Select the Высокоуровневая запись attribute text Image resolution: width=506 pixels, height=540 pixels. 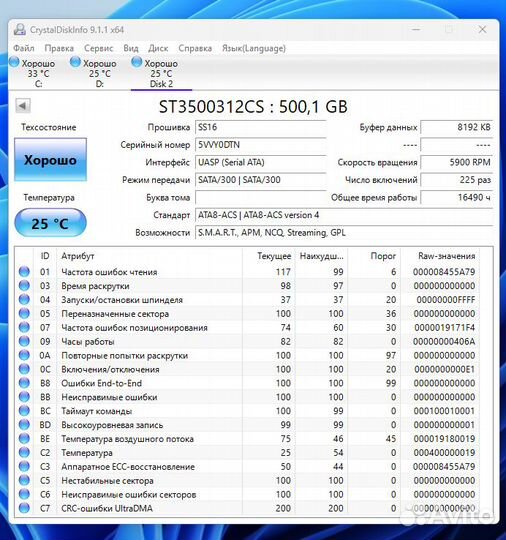click(112, 425)
